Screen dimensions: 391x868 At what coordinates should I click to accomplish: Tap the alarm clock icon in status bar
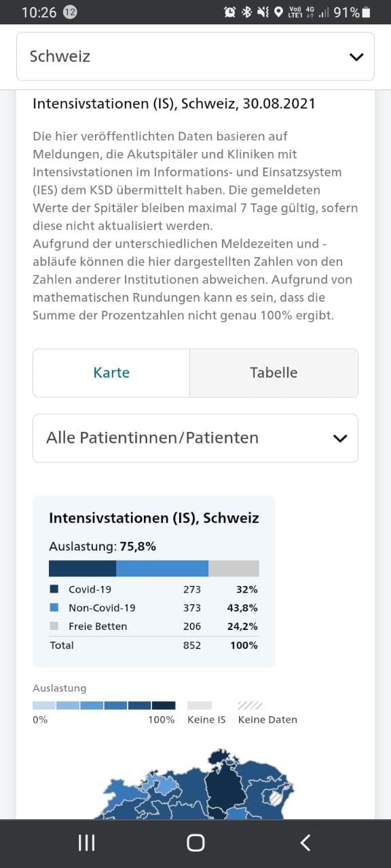click(x=231, y=11)
